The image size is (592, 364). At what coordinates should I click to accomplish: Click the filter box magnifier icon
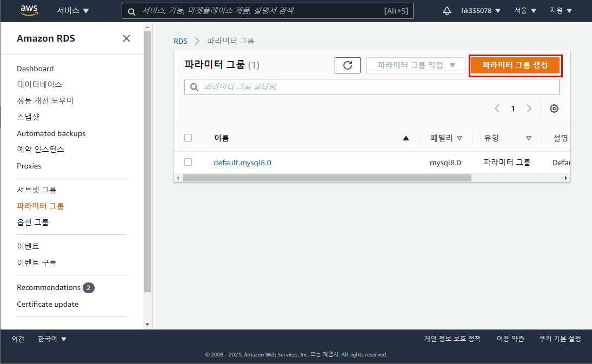coord(194,87)
